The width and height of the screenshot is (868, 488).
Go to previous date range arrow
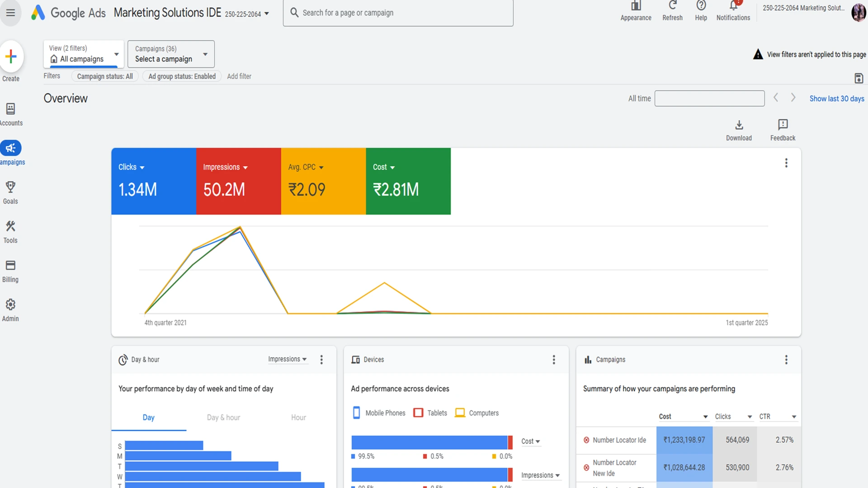(x=775, y=98)
